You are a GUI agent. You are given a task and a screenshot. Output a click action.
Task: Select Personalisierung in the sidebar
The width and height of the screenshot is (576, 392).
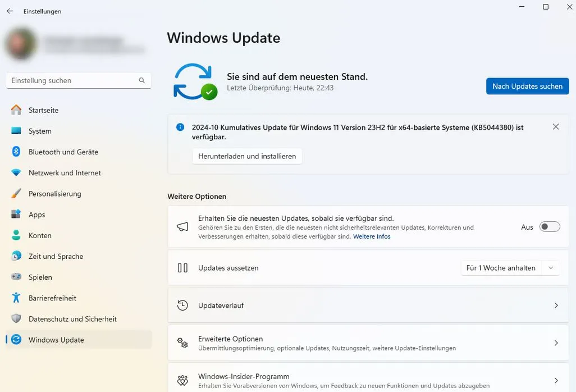[79, 194]
